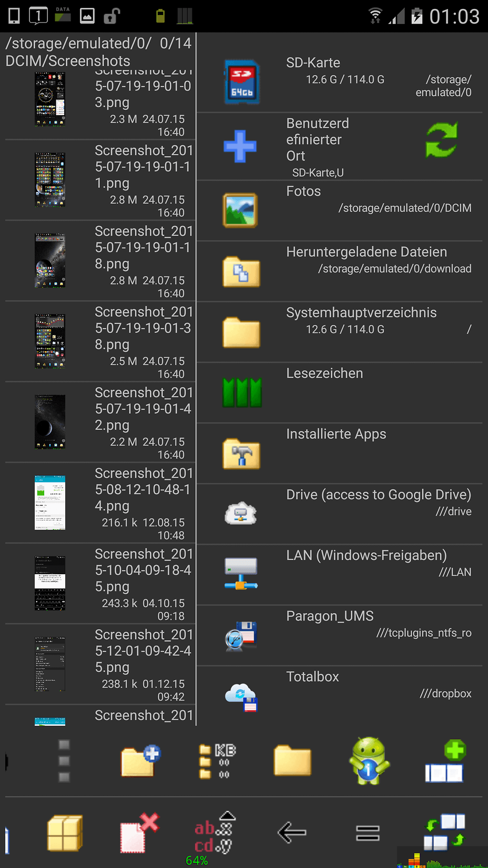Tap the /storage/emulated/0/DCIM path text

pos(405,208)
